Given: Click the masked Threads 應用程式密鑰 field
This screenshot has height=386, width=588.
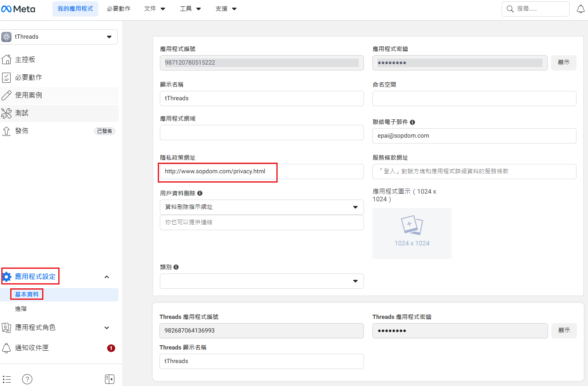Looking at the screenshot, I should click(460, 331).
